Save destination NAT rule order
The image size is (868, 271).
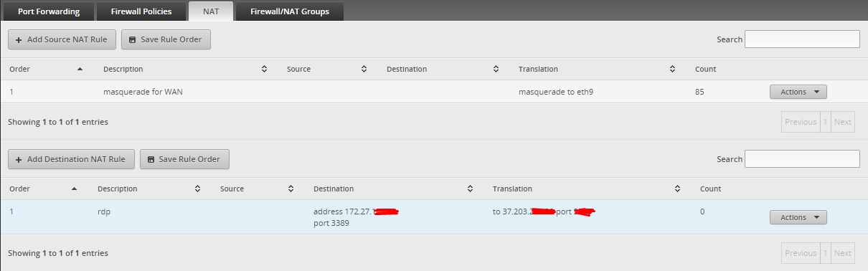click(x=184, y=159)
